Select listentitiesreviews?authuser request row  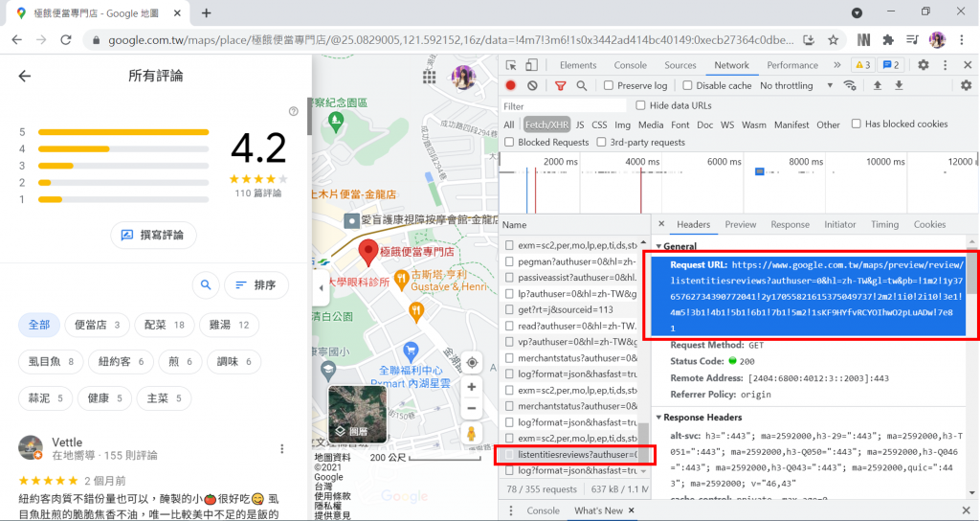click(575, 455)
